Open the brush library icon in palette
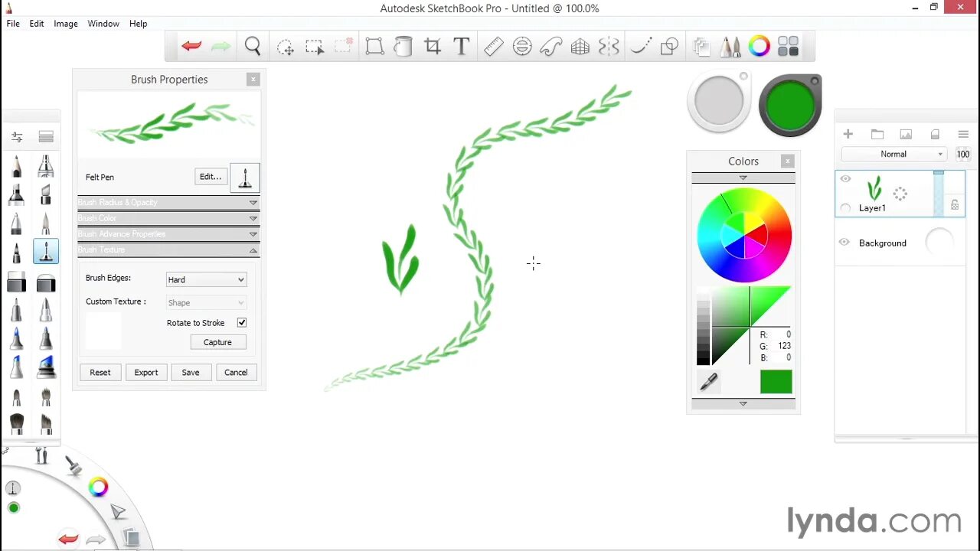This screenshot has width=980, height=551. [46, 137]
